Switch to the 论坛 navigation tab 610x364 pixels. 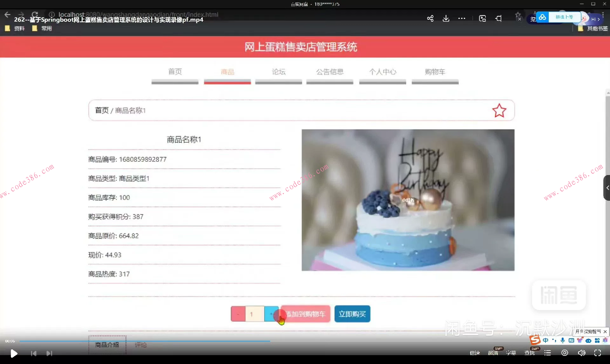pos(279,72)
